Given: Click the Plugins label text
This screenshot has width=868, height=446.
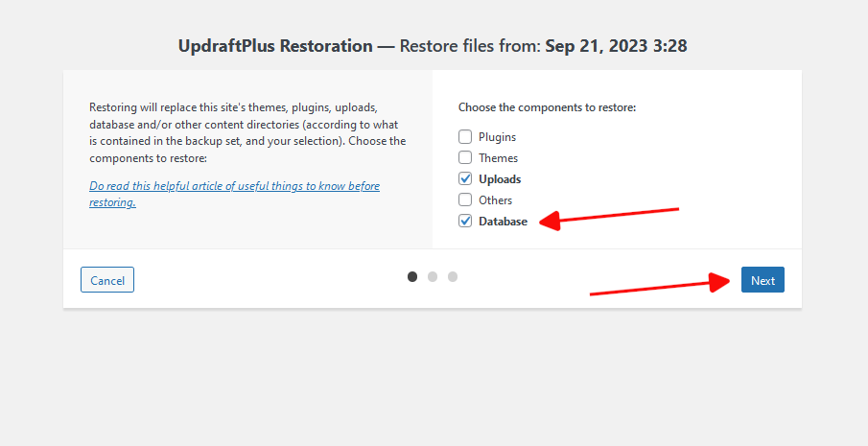Looking at the screenshot, I should pyautogui.click(x=497, y=137).
